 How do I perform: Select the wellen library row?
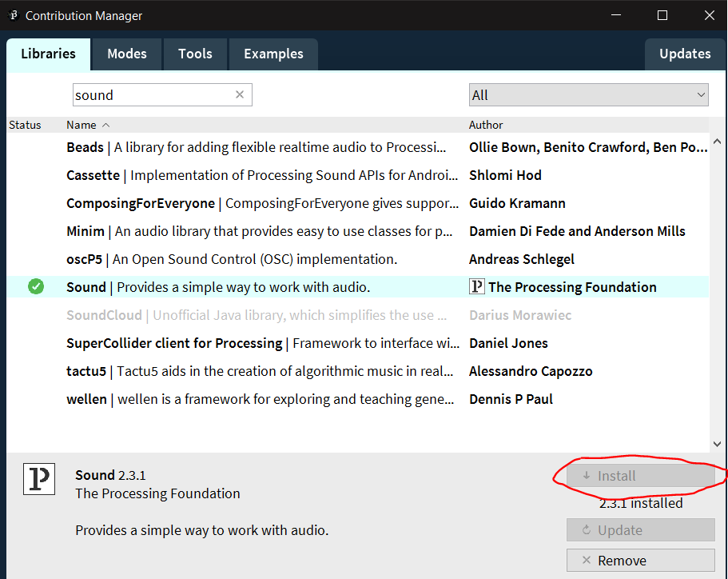pos(357,399)
